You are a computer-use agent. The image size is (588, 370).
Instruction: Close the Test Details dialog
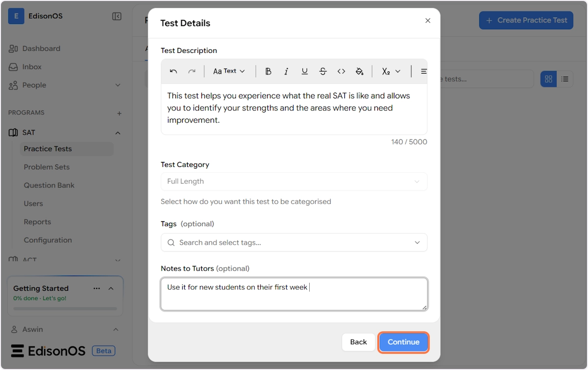click(x=428, y=21)
